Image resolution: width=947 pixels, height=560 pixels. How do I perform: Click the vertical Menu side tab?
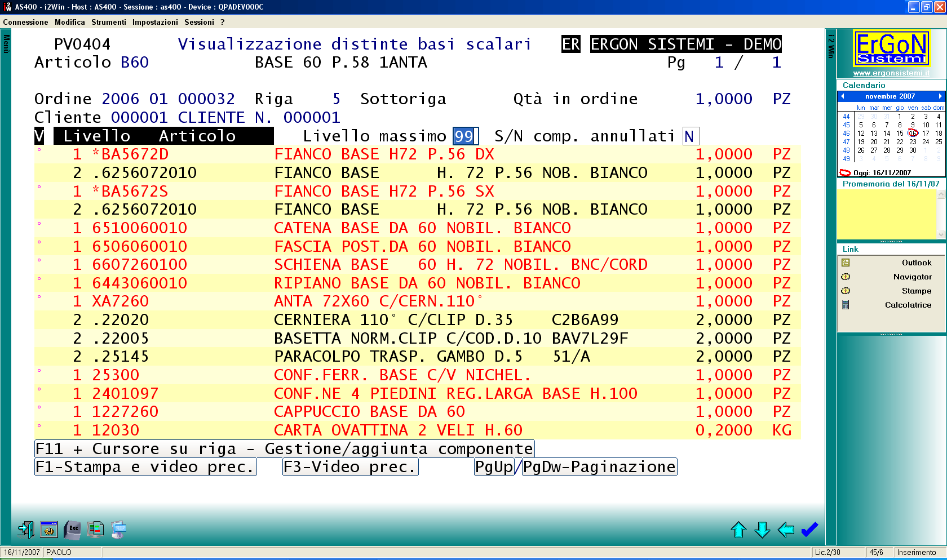pos(6,44)
